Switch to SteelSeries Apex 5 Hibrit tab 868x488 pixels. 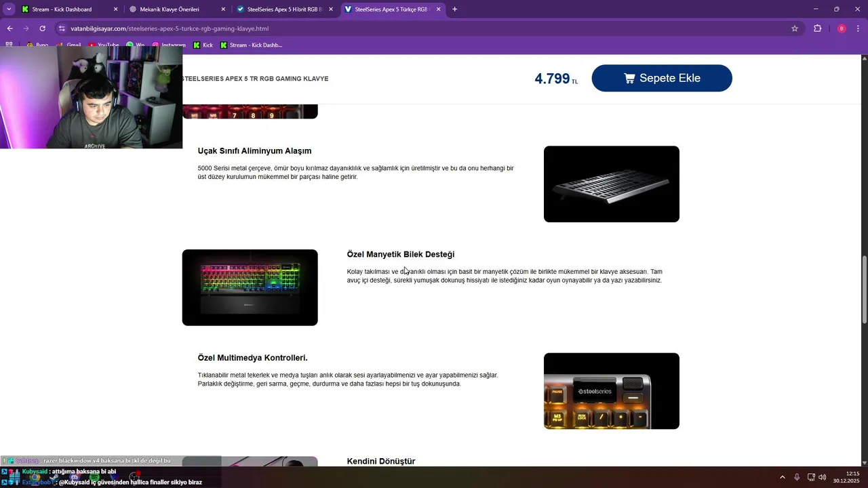(285, 9)
